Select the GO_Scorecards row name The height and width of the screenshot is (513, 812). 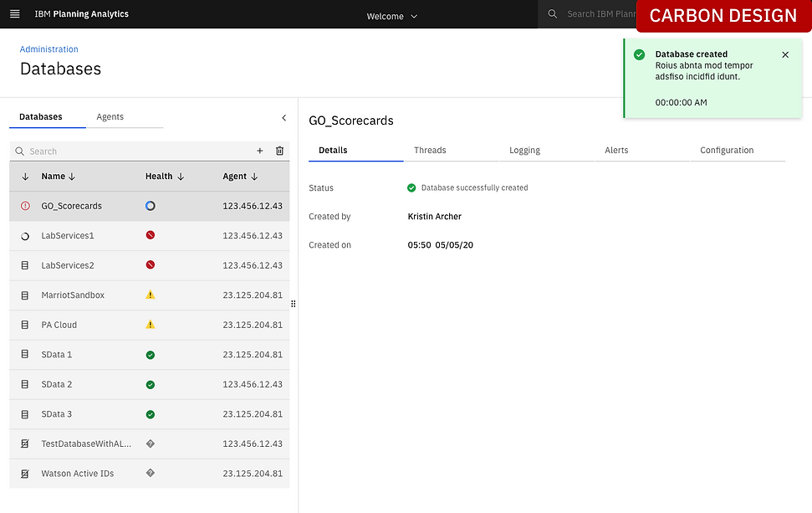[71, 206]
